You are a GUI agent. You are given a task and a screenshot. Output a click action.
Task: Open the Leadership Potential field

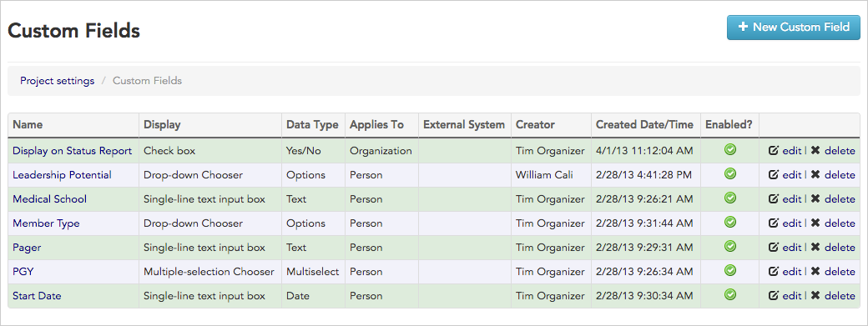[62, 175]
